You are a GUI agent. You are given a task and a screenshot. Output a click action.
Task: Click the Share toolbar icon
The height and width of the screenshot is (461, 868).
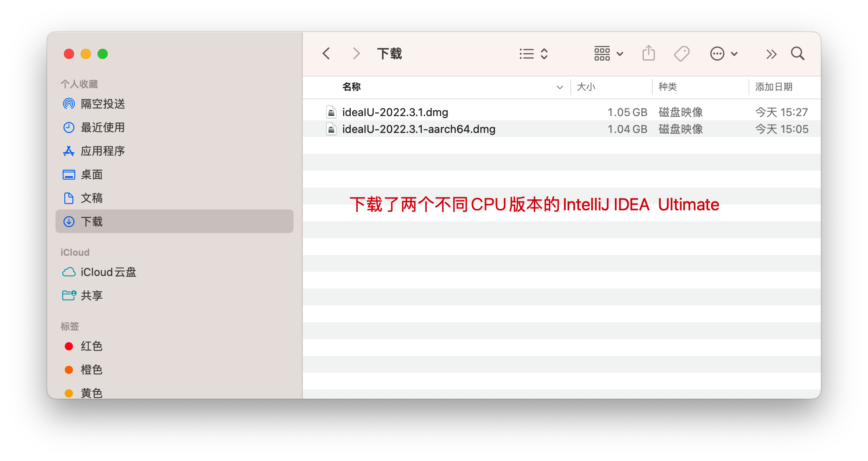(648, 54)
